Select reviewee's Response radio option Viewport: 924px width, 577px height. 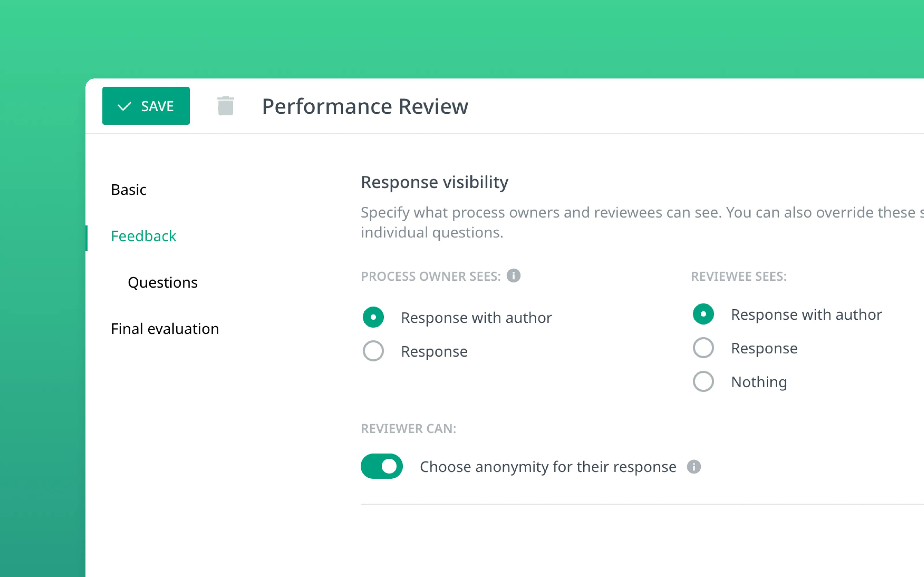pyautogui.click(x=703, y=348)
